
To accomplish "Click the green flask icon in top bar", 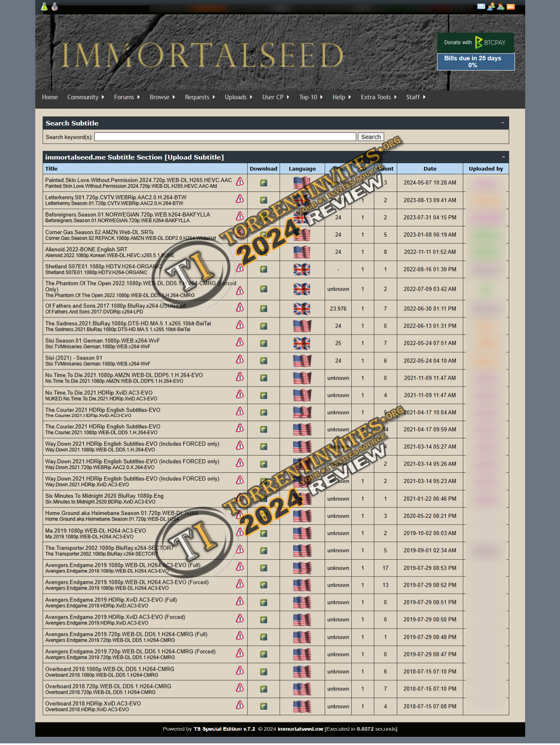I will (44, 6).
